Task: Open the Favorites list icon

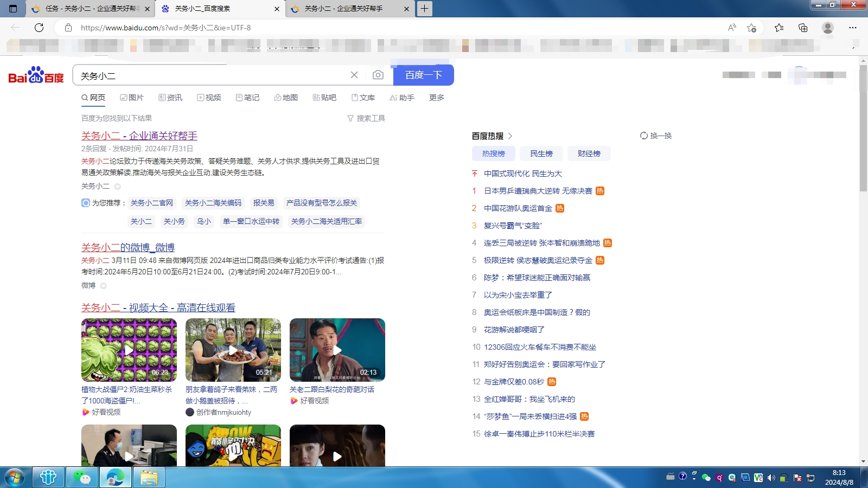Action: click(x=779, y=28)
